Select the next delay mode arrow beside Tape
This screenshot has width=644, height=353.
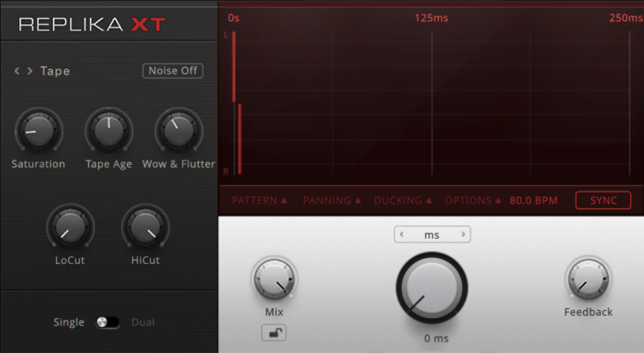[x=30, y=71]
